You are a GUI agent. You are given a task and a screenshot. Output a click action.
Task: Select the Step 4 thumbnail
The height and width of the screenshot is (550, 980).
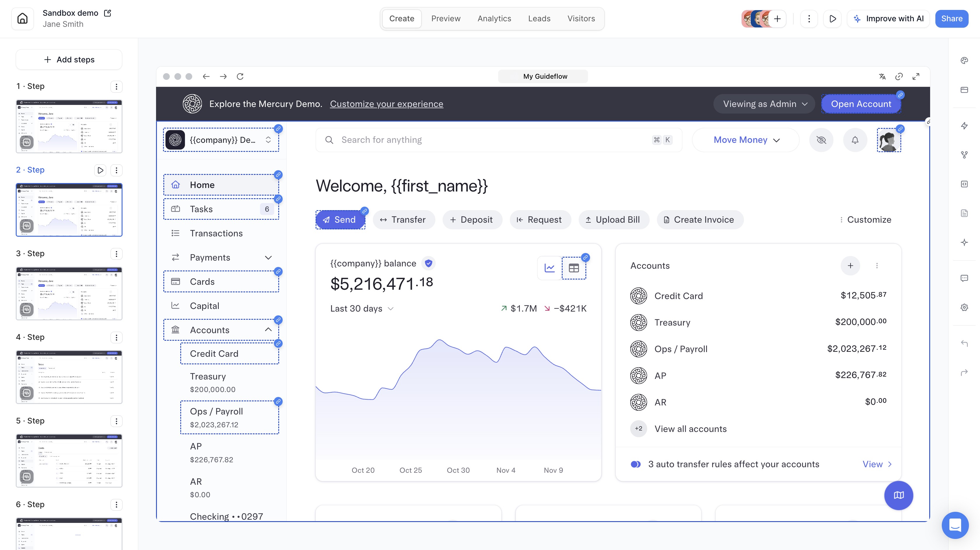pyautogui.click(x=69, y=377)
